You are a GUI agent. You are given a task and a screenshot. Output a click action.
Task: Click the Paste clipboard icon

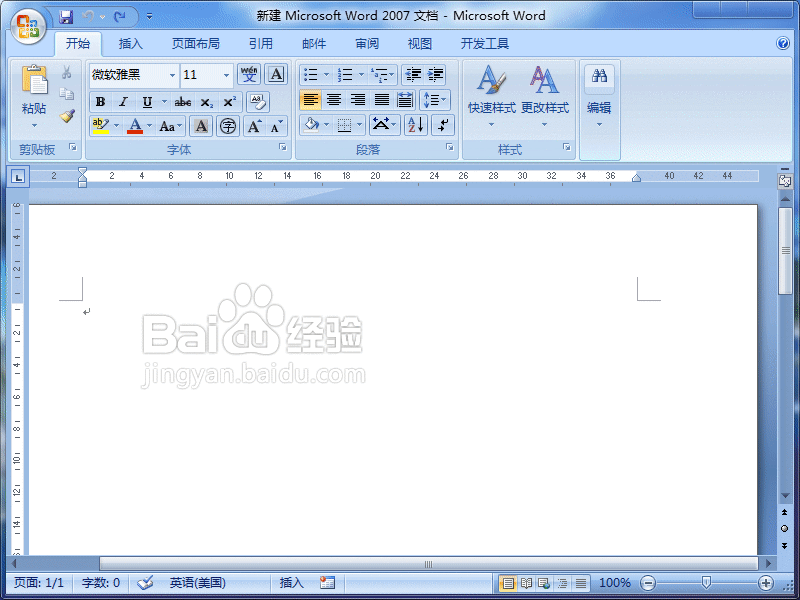(x=34, y=80)
